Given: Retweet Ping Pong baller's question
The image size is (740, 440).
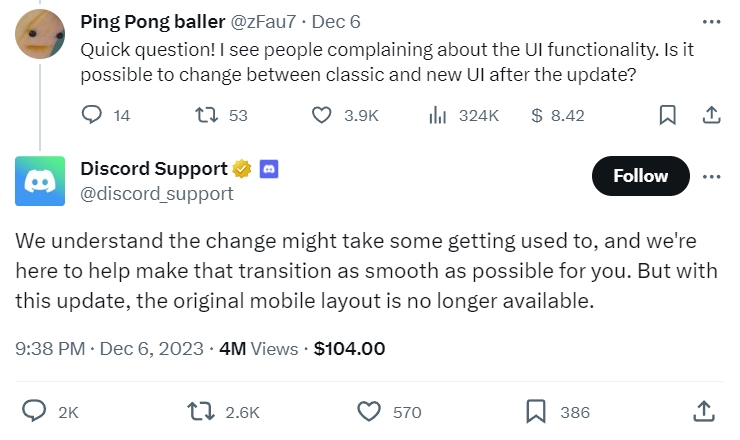Looking at the screenshot, I should tap(204, 116).
